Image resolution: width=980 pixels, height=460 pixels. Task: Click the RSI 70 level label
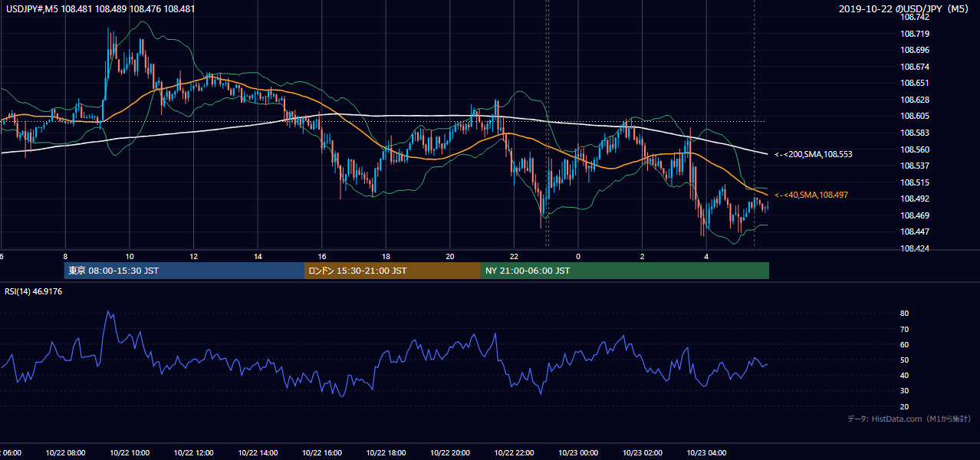point(905,329)
